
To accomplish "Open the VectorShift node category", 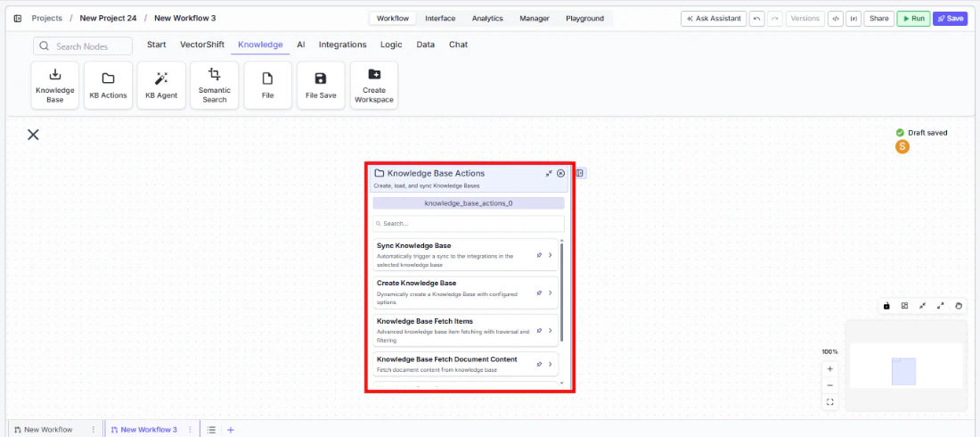I will pos(200,45).
